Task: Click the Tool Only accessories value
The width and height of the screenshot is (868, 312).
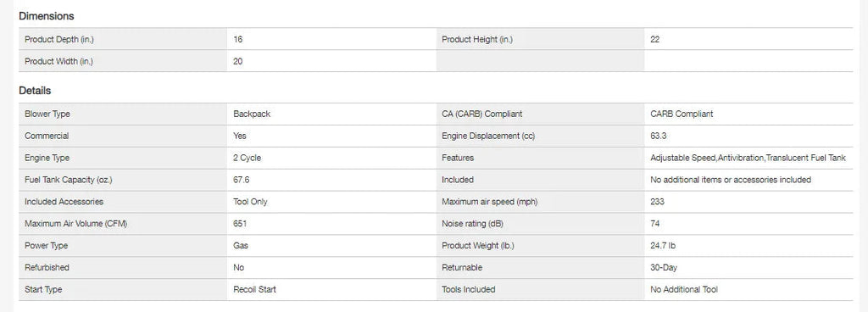Action: click(250, 202)
